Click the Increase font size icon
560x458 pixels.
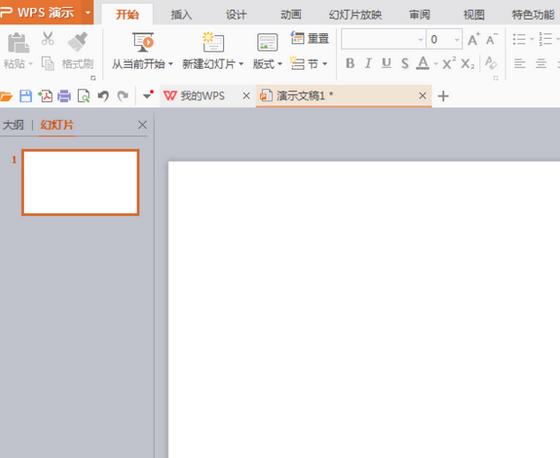point(473,39)
